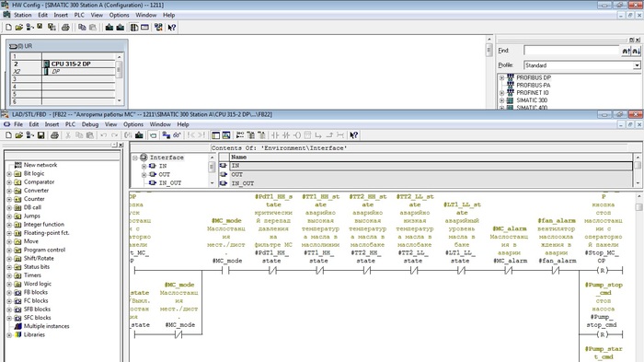Click Upload to PG icon in HW Config
This screenshot has width=644, height=362.
coord(120,27)
